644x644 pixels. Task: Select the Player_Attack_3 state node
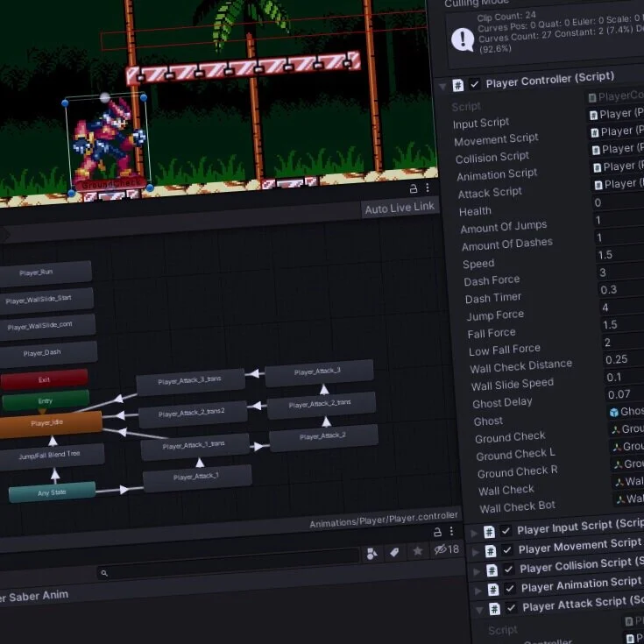point(319,373)
